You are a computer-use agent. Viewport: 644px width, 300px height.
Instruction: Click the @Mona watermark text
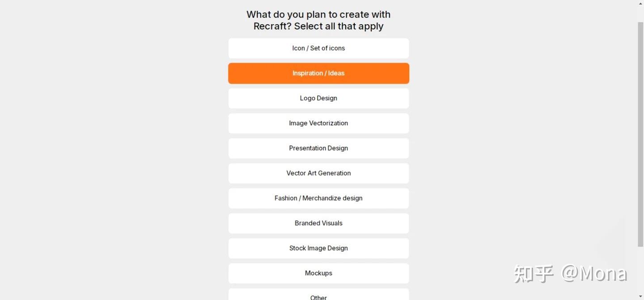click(x=594, y=274)
